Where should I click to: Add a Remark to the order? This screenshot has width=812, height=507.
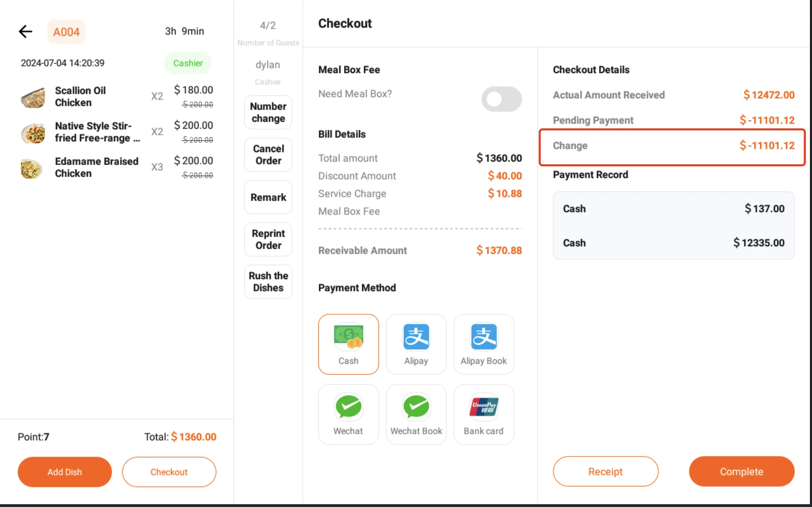point(268,197)
